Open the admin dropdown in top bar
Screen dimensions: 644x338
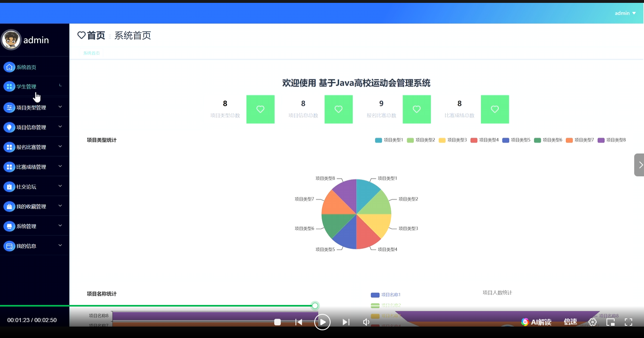[x=625, y=13]
